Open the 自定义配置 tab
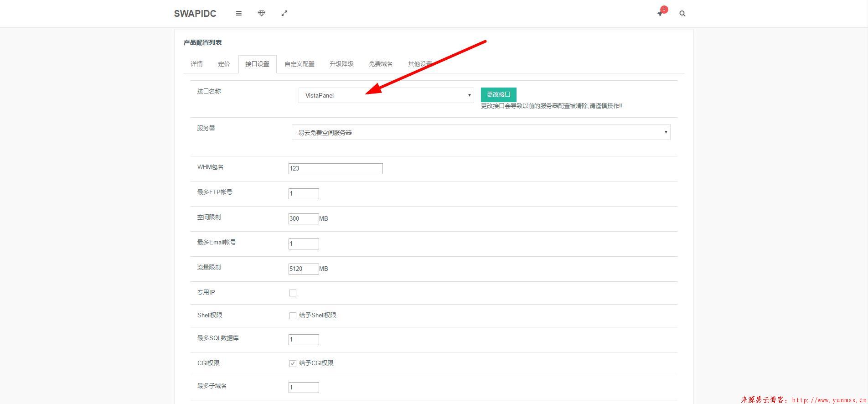This screenshot has height=404, width=868. pyautogui.click(x=300, y=64)
